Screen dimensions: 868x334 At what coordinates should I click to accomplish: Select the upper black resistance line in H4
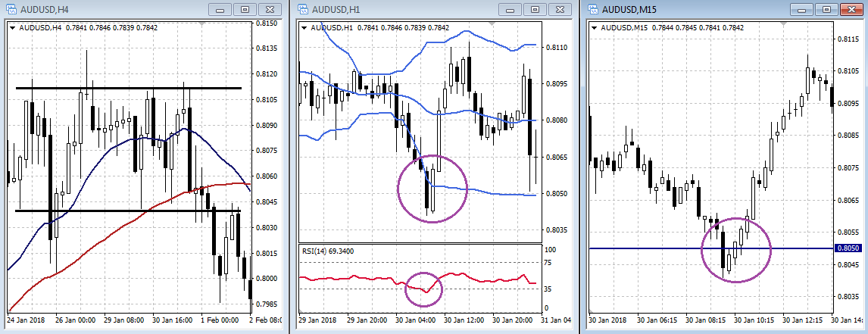pos(129,89)
